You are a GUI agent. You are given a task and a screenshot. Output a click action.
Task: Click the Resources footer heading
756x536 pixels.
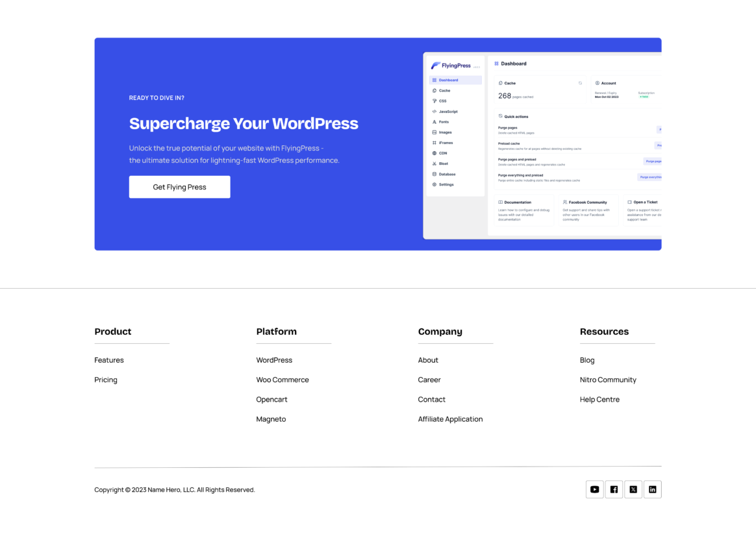(x=604, y=332)
